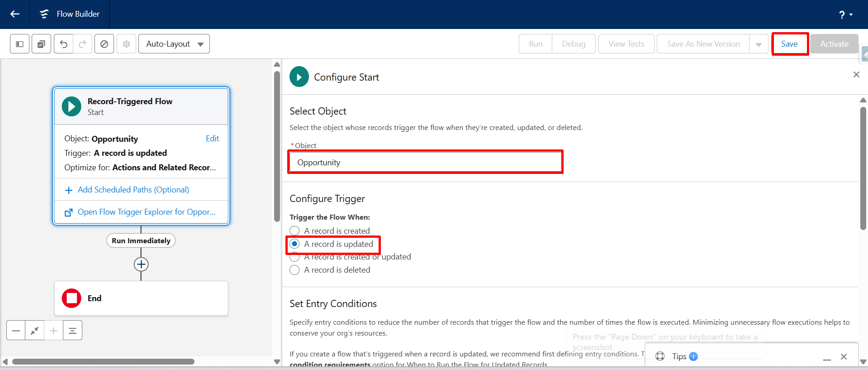
Task: Click the Object input field
Action: tap(425, 162)
